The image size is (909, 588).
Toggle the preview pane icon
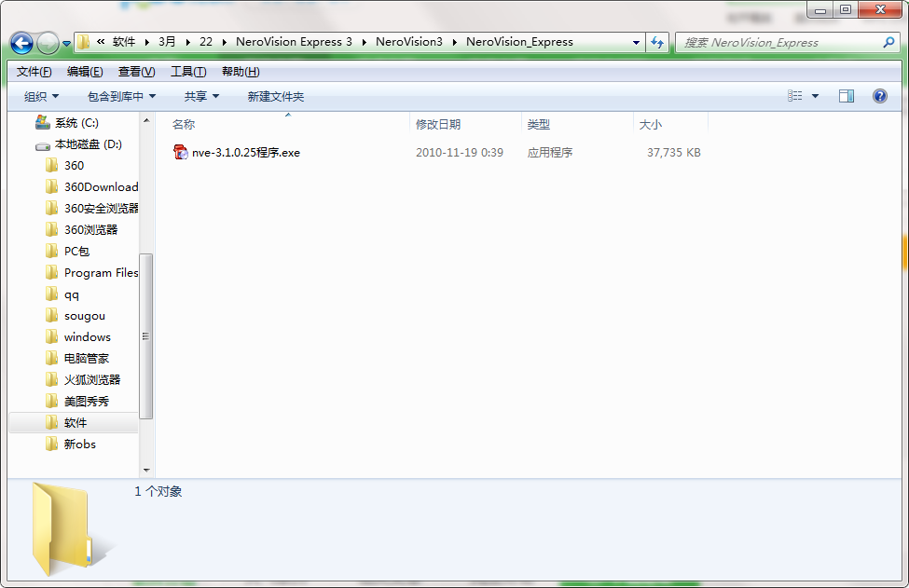pyautogui.click(x=847, y=96)
